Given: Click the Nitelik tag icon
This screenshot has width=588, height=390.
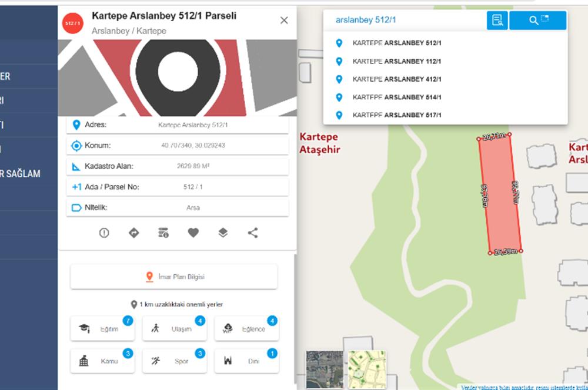Looking at the screenshot, I should [x=76, y=207].
